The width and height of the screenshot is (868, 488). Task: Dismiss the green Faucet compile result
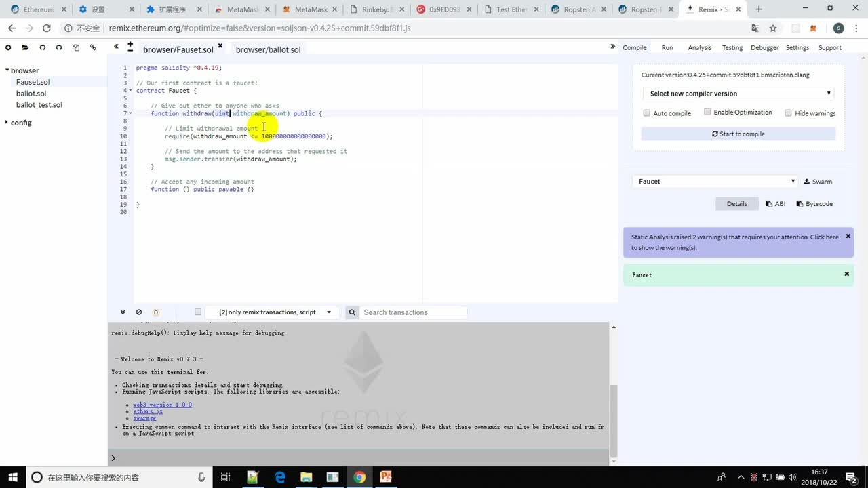click(846, 274)
